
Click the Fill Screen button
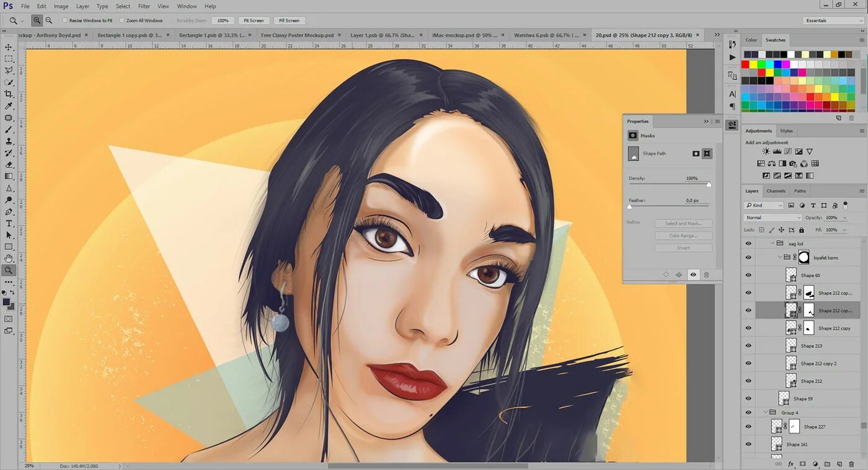(x=289, y=20)
